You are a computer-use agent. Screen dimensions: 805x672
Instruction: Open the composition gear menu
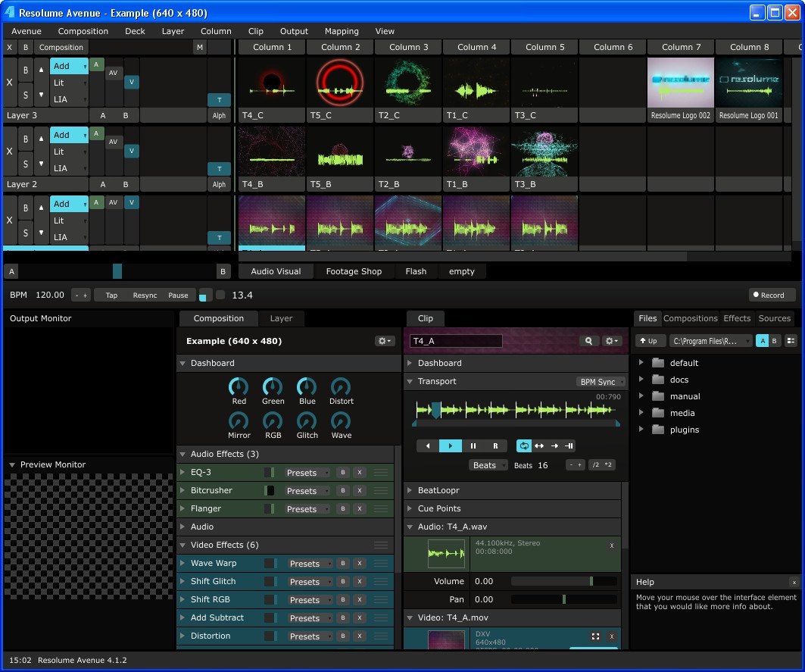click(x=384, y=341)
